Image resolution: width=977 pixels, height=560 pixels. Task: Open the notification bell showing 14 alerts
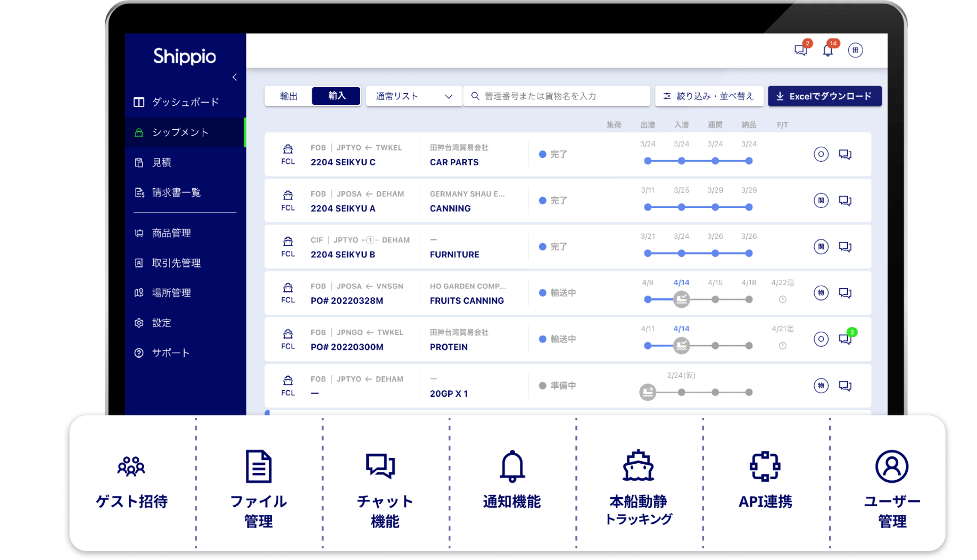click(827, 49)
